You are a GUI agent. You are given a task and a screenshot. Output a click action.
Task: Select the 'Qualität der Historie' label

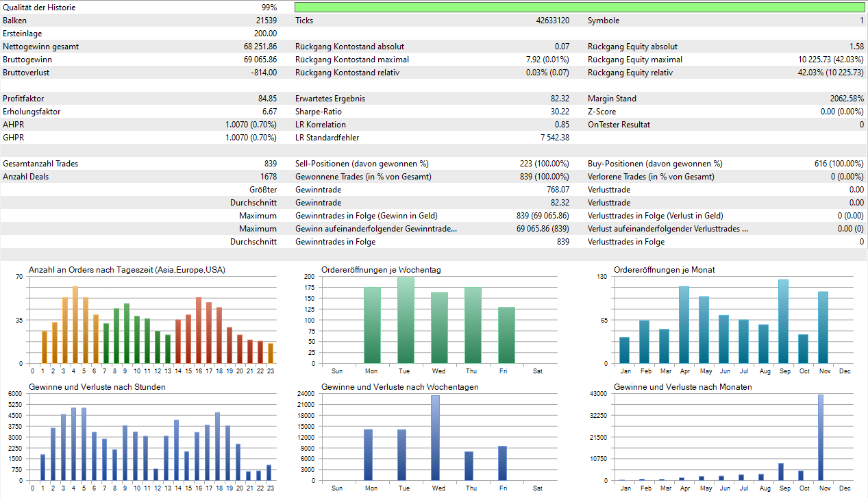(x=40, y=8)
